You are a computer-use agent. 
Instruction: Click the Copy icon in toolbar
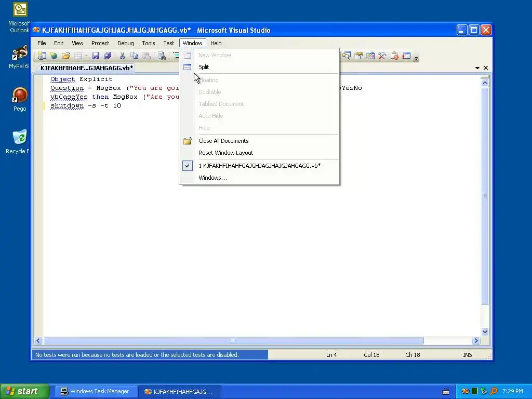tap(135, 56)
